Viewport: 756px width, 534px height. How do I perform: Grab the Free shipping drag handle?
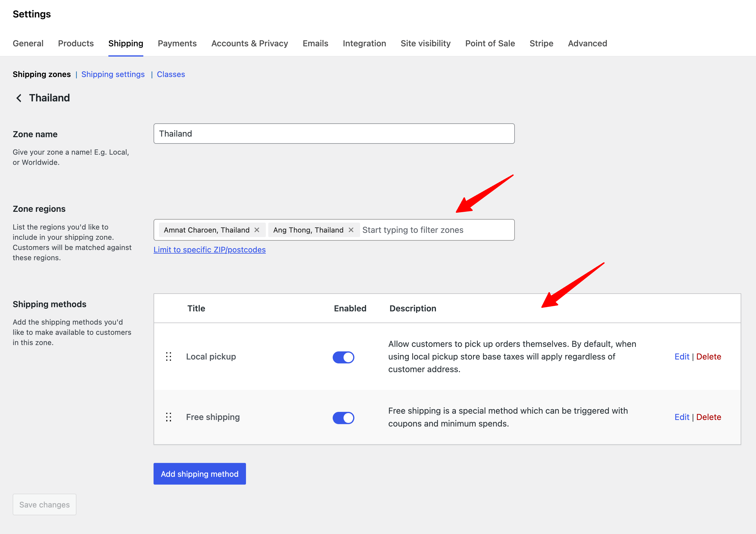[x=169, y=417]
